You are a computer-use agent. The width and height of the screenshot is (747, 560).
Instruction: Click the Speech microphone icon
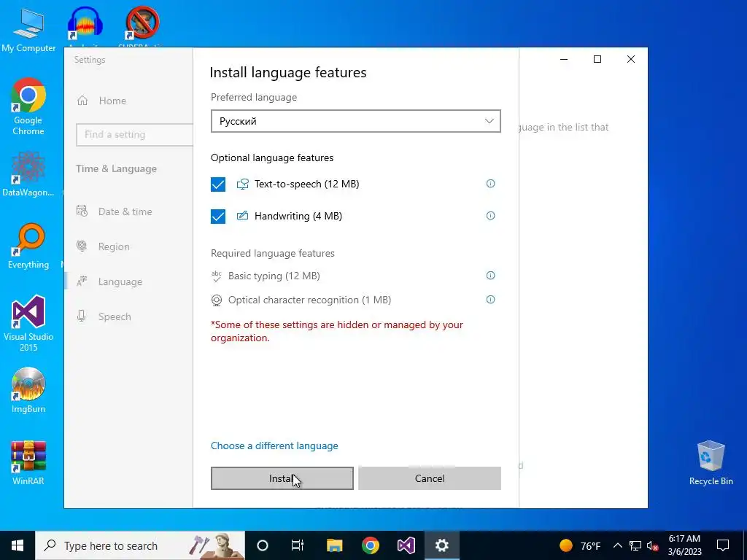click(x=82, y=316)
